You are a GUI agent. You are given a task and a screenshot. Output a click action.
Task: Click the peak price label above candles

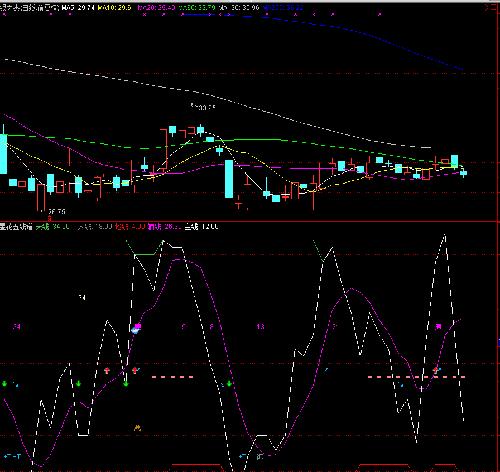pos(203,107)
